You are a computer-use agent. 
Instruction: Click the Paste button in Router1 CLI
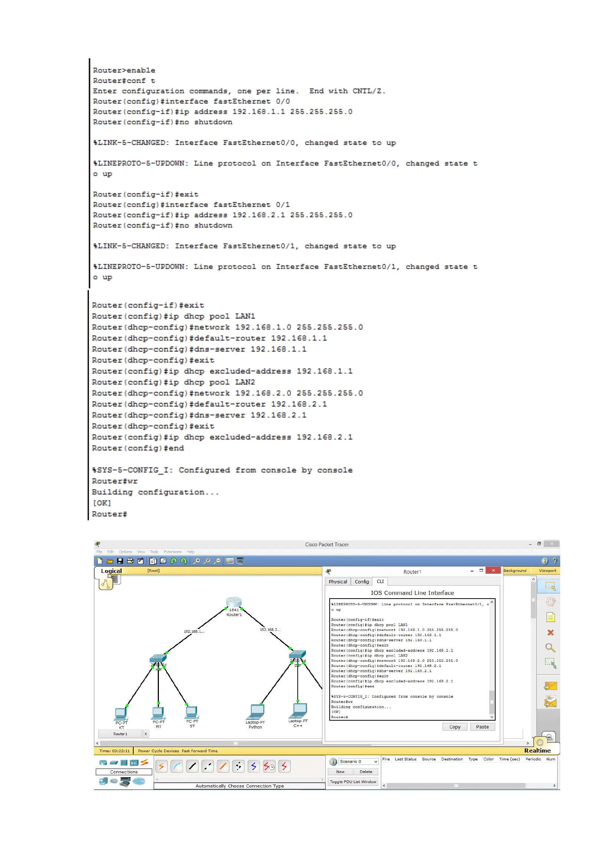pyautogui.click(x=483, y=727)
